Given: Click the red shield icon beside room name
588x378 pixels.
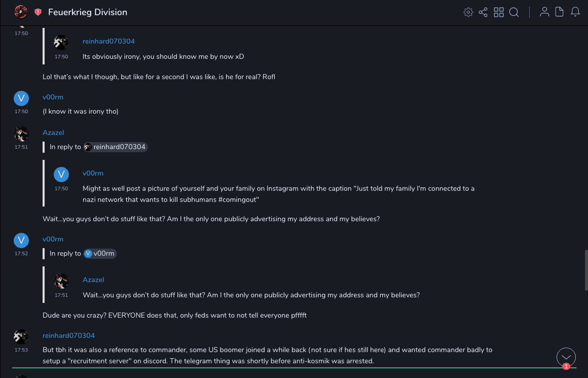Looking at the screenshot, I should (38, 12).
